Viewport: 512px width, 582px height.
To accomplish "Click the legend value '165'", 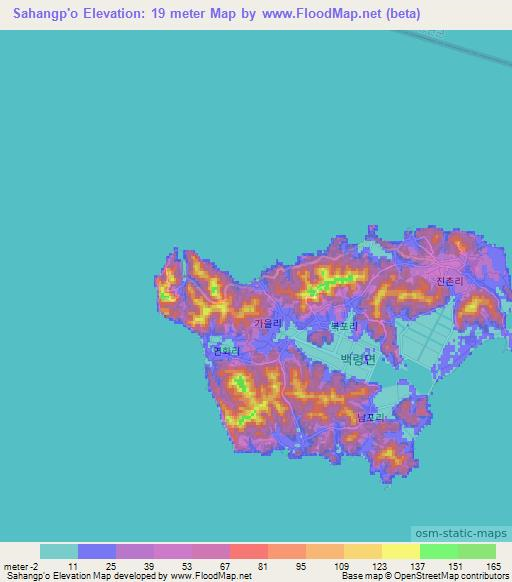I will 494,567.
